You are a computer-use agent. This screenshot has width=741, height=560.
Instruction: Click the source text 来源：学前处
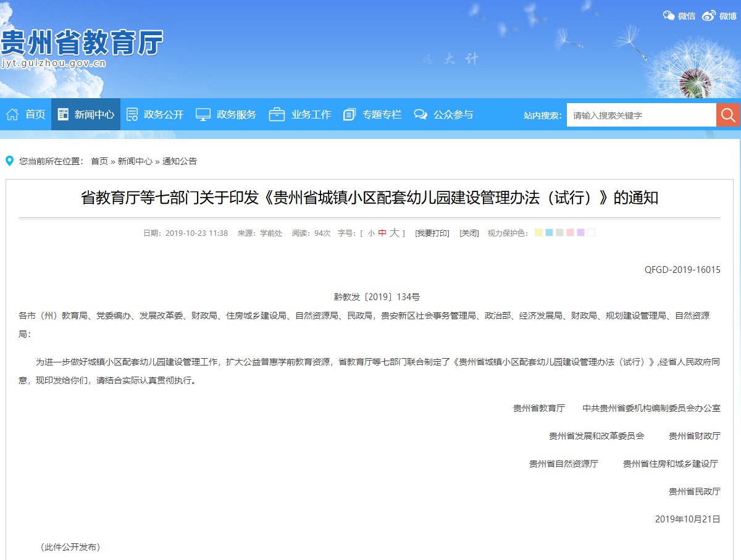pyautogui.click(x=260, y=233)
